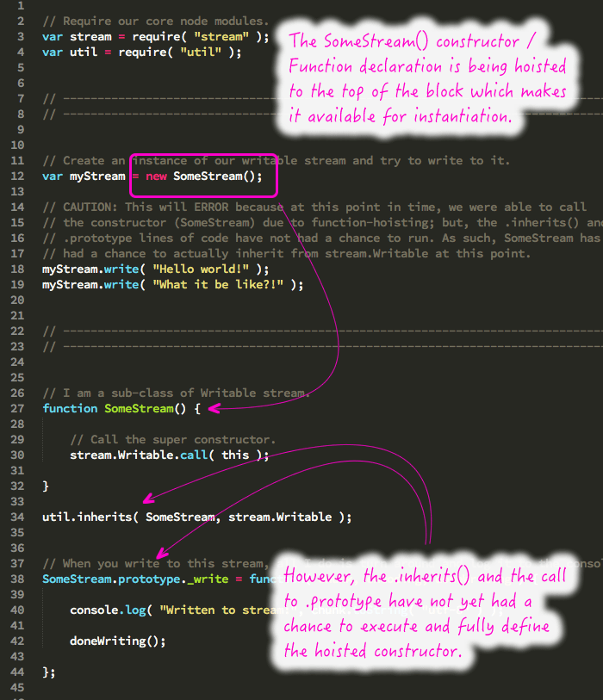Click the "util" string on line 4
This screenshot has height=700, width=603.
(201, 53)
